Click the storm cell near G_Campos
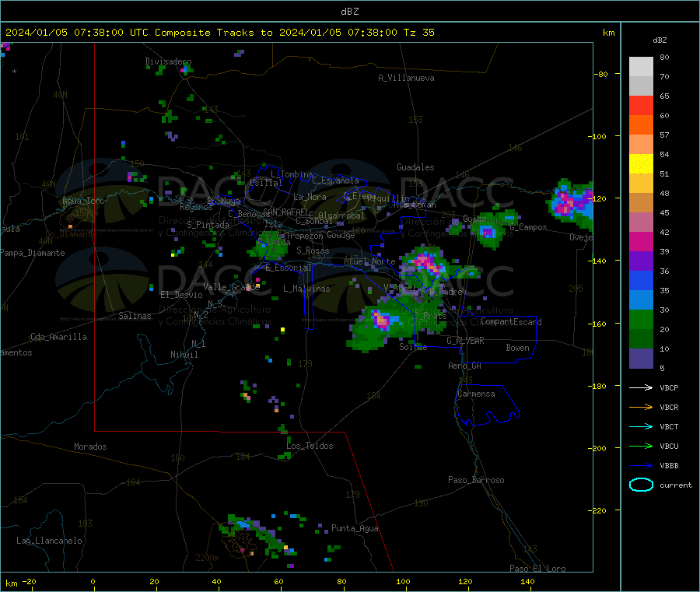 tap(488, 232)
